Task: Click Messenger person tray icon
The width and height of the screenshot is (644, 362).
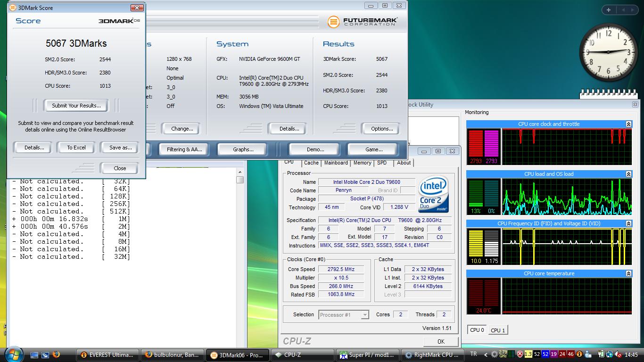Action: click(x=587, y=354)
